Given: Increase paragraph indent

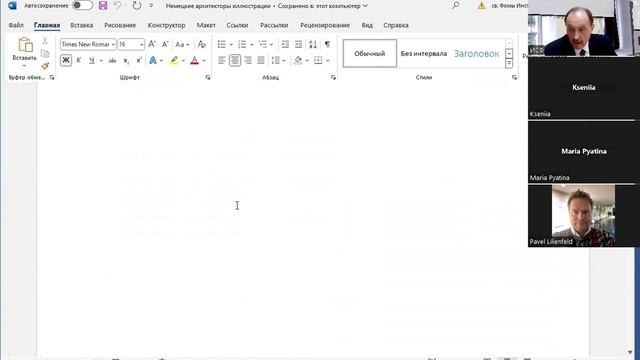Looking at the screenshot, I should (x=298, y=44).
